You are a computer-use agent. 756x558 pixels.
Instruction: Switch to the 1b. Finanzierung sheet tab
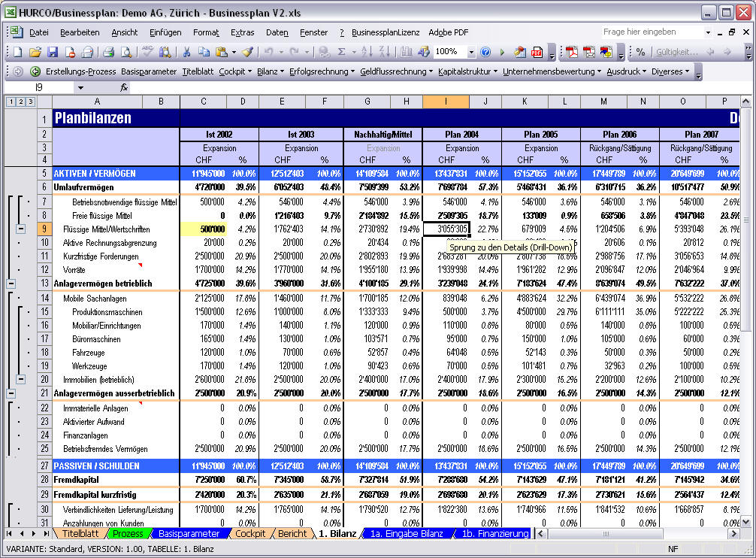494,533
